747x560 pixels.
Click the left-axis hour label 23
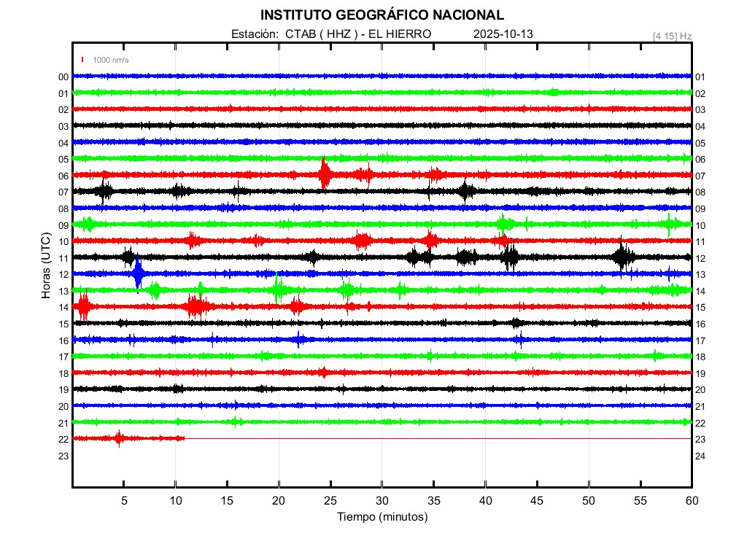tap(63, 456)
